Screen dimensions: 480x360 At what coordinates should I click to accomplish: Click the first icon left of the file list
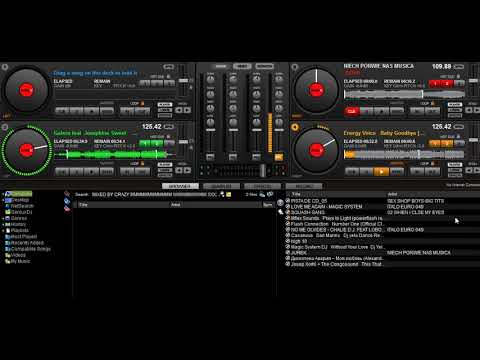point(67,194)
